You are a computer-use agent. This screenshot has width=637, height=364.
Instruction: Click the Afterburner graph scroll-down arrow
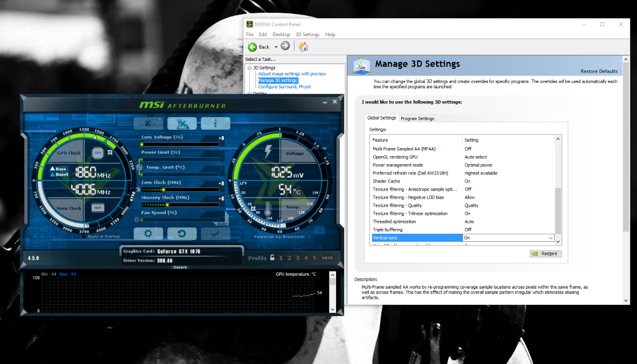tap(332, 310)
